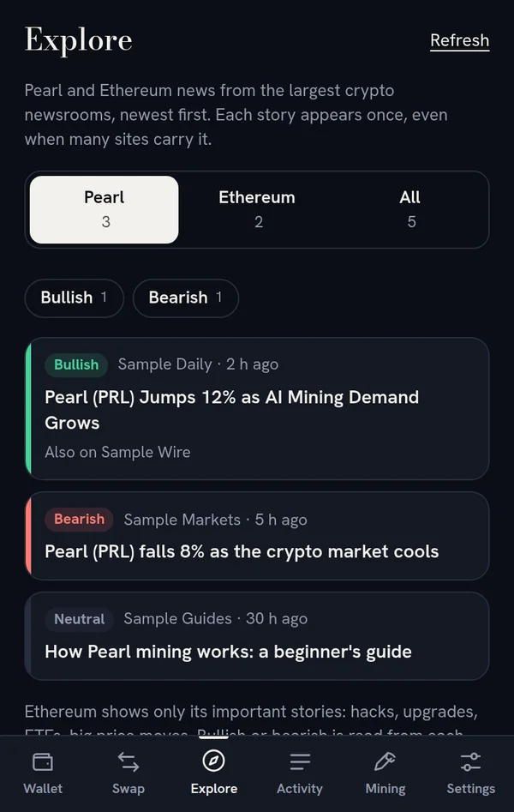Viewport: 514px width, 812px height.
Task: Show the All stories tab
Action: [410, 209]
